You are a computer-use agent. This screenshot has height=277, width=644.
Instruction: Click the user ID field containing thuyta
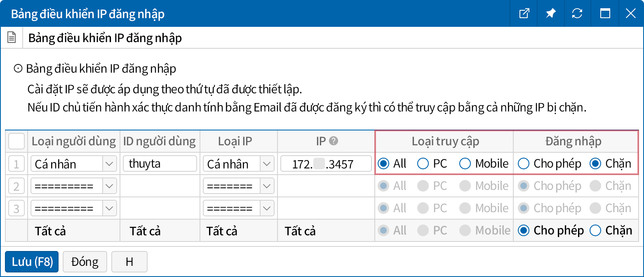tap(160, 164)
